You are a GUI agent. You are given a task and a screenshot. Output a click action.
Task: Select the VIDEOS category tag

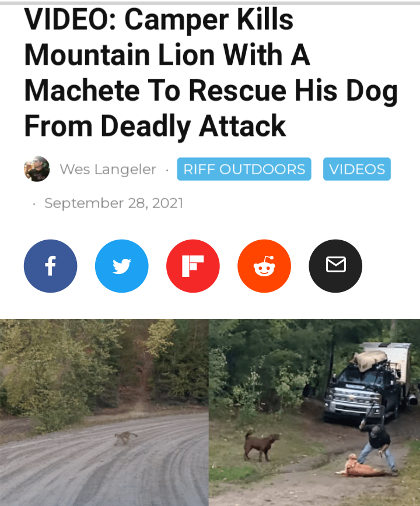pyautogui.click(x=357, y=169)
